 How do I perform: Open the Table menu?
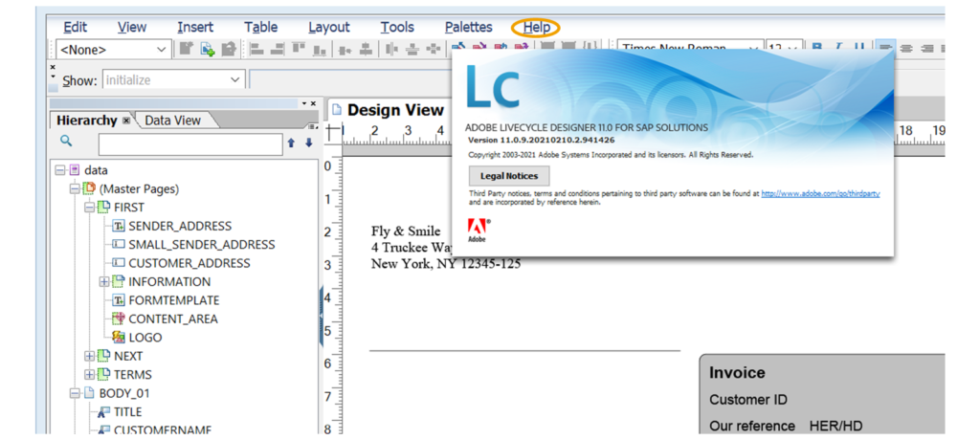point(260,28)
